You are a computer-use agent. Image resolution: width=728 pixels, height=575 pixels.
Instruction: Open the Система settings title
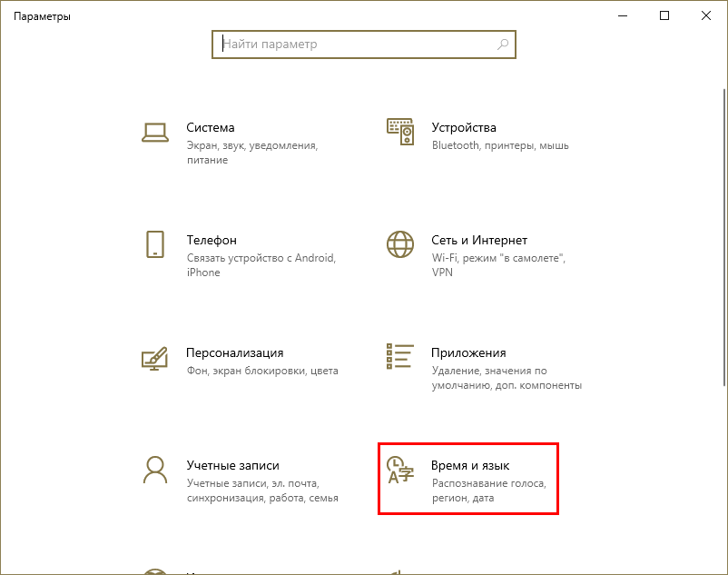point(210,128)
